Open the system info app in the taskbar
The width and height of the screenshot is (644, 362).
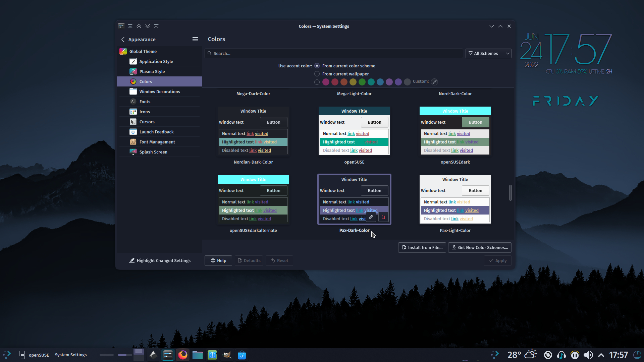212,355
